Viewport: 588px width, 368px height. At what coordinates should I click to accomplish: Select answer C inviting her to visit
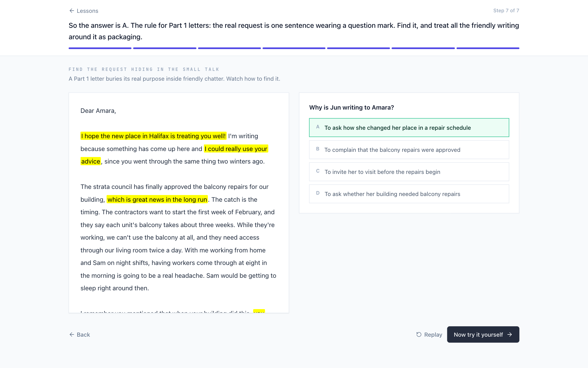[x=409, y=172]
